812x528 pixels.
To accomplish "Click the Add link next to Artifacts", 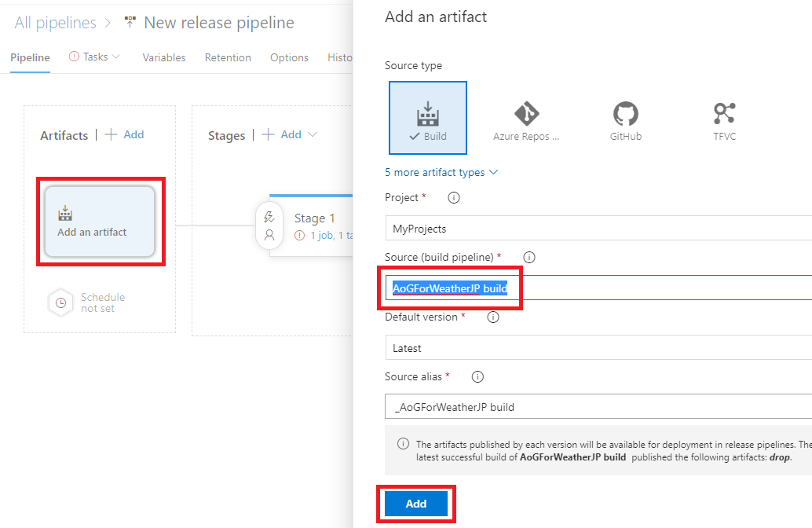I will [134, 134].
